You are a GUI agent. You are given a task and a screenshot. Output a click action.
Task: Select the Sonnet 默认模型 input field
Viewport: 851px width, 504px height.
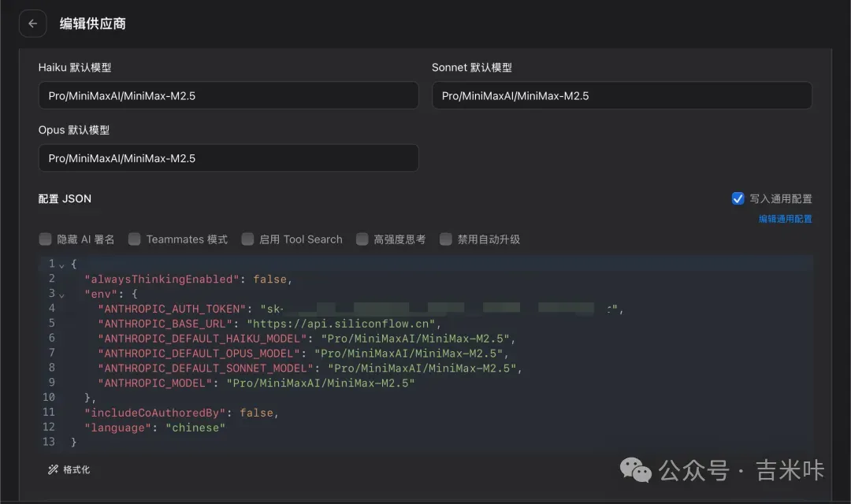click(x=622, y=94)
